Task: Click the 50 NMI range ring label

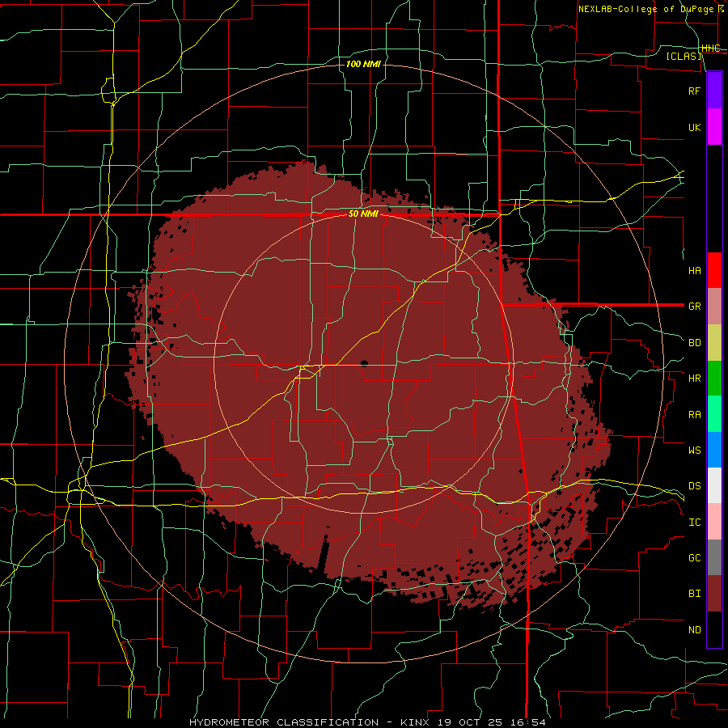Action: point(363,214)
